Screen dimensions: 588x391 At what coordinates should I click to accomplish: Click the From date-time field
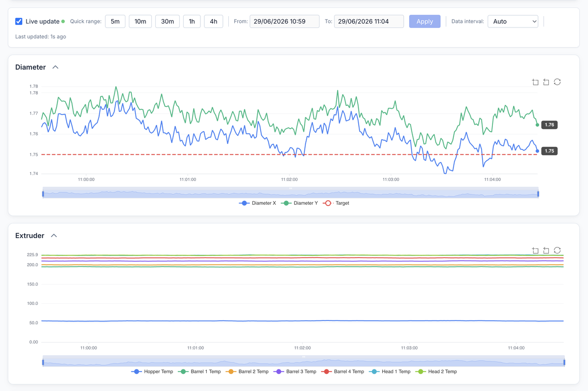pyautogui.click(x=285, y=22)
